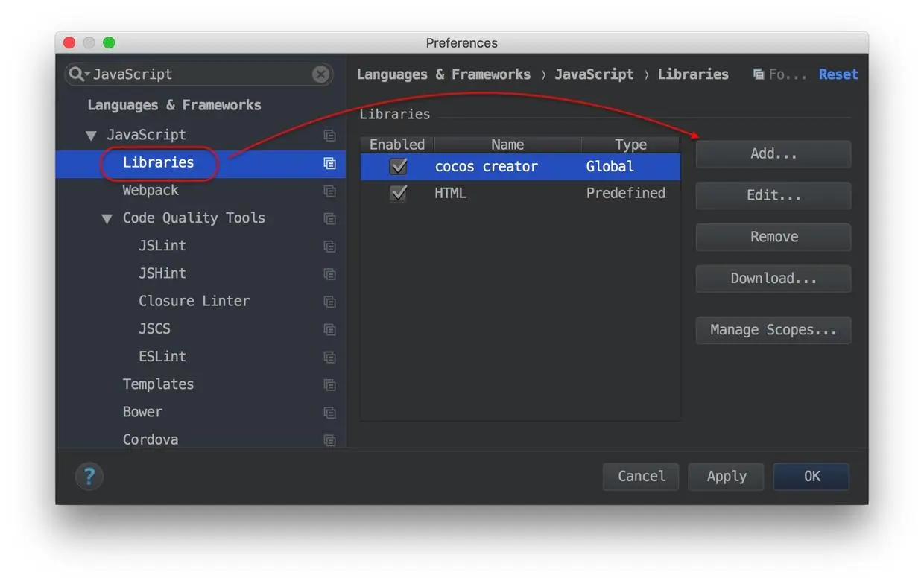Click the icon beside ESLint in the sidebar
924x584 pixels.
[x=329, y=357]
